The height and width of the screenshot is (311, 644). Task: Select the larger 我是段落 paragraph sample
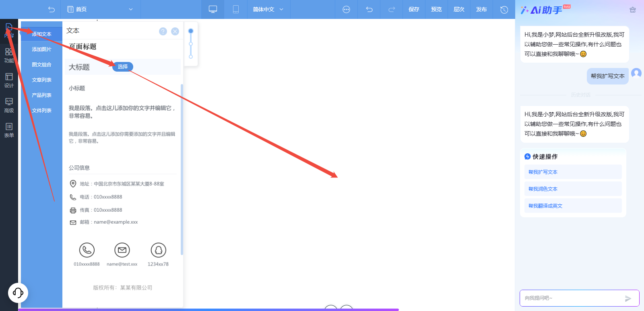[x=122, y=112]
